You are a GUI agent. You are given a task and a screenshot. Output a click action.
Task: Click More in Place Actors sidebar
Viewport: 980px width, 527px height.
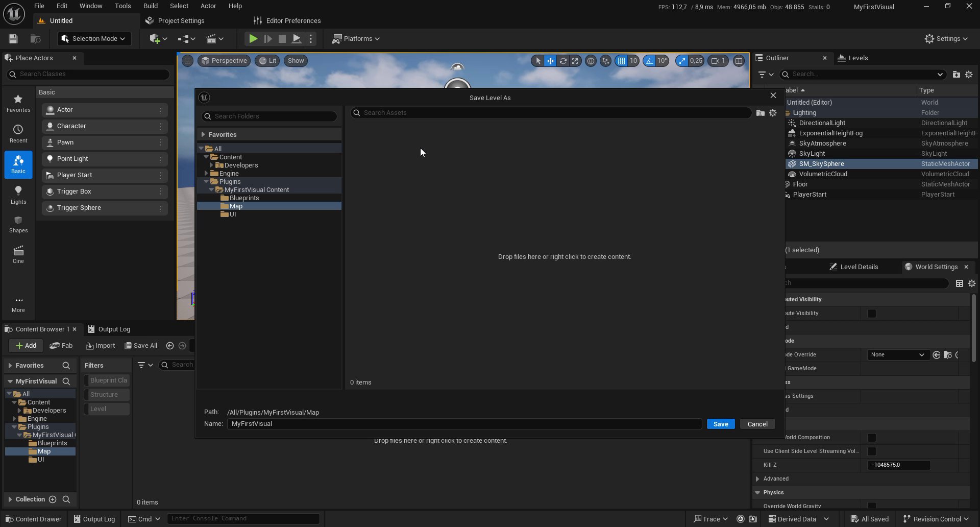(x=18, y=304)
